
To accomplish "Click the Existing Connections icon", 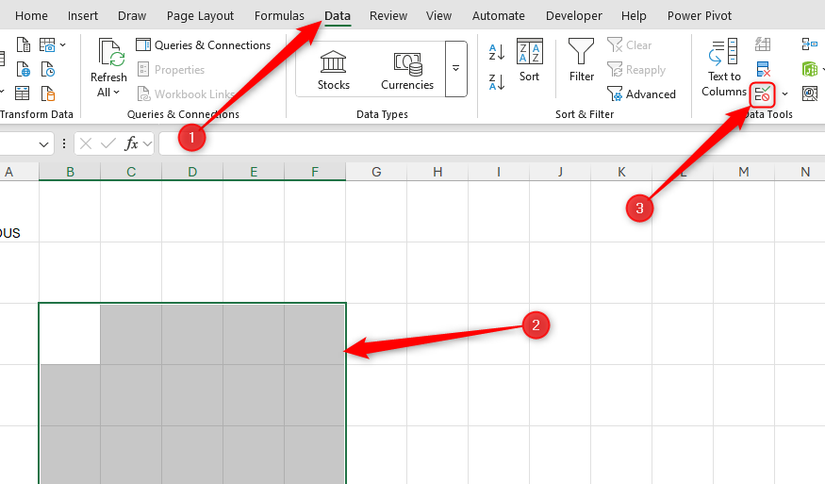I will [47, 94].
